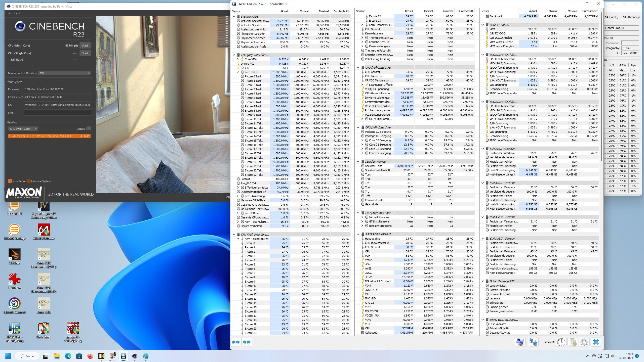Select Age of Empires IV desktop icon
Screen dimensions: 644x362
tap(44, 210)
